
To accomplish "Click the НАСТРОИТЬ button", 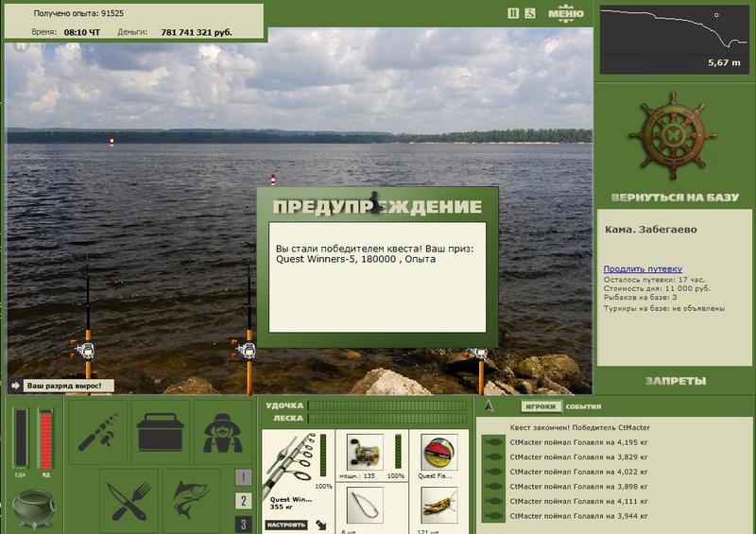I will pos(286,525).
